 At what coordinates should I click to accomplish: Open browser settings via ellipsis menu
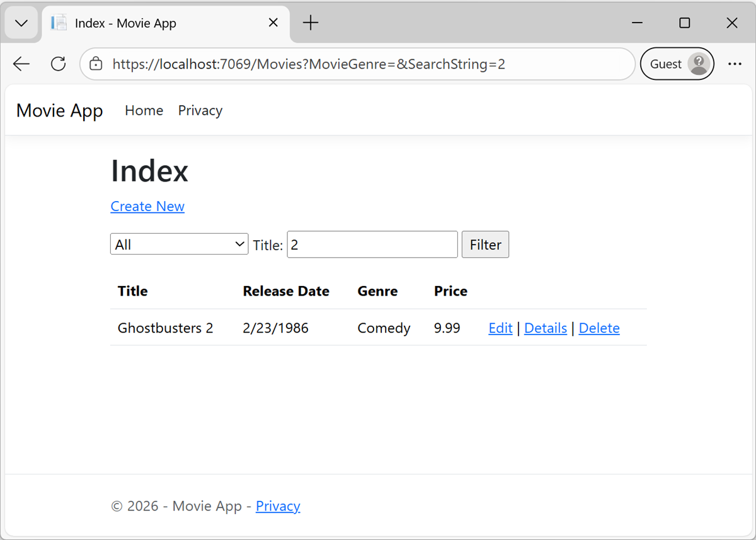735,64
